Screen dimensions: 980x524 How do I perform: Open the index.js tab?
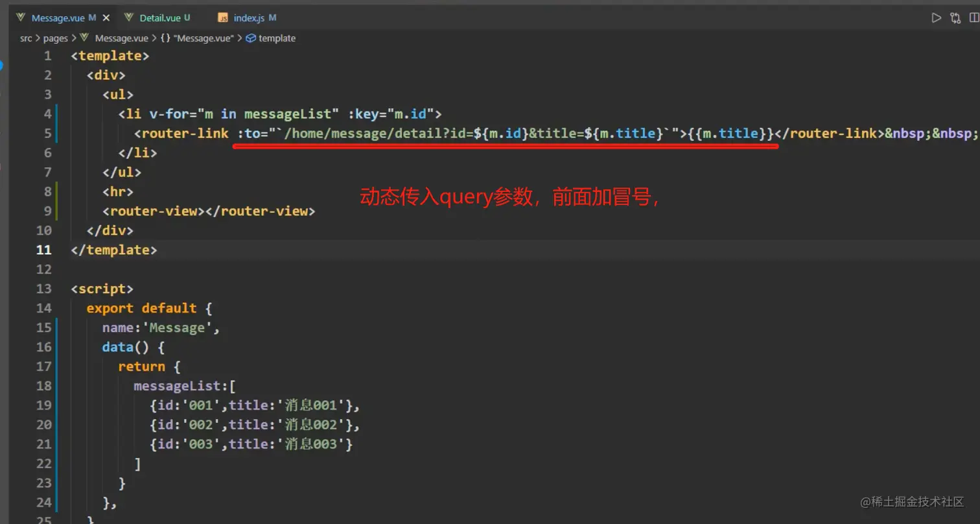[248, 18]
